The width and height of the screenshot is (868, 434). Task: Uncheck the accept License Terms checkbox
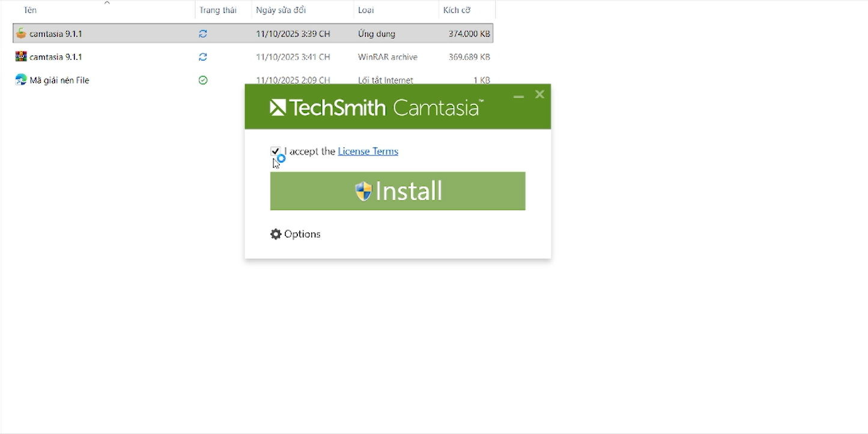275,151
